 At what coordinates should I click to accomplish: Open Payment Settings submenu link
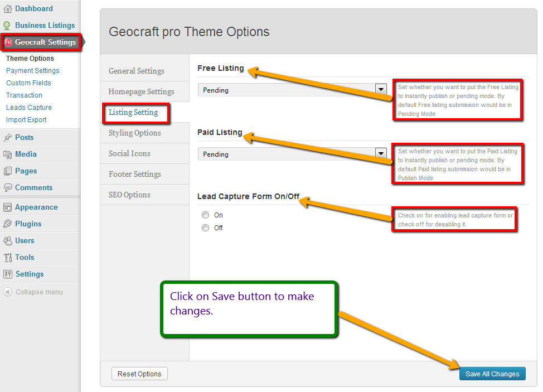pos(32,71)
